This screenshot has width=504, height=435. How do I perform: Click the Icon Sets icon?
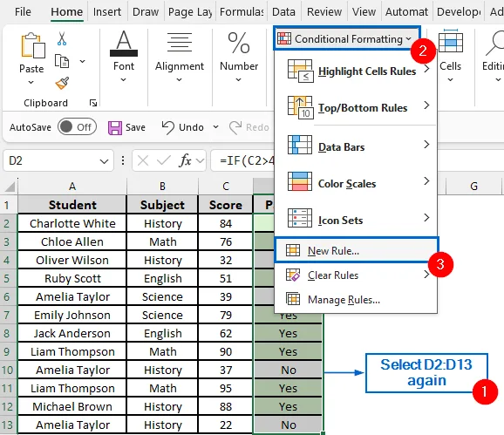pyautogui.click(x=300, y=218)
